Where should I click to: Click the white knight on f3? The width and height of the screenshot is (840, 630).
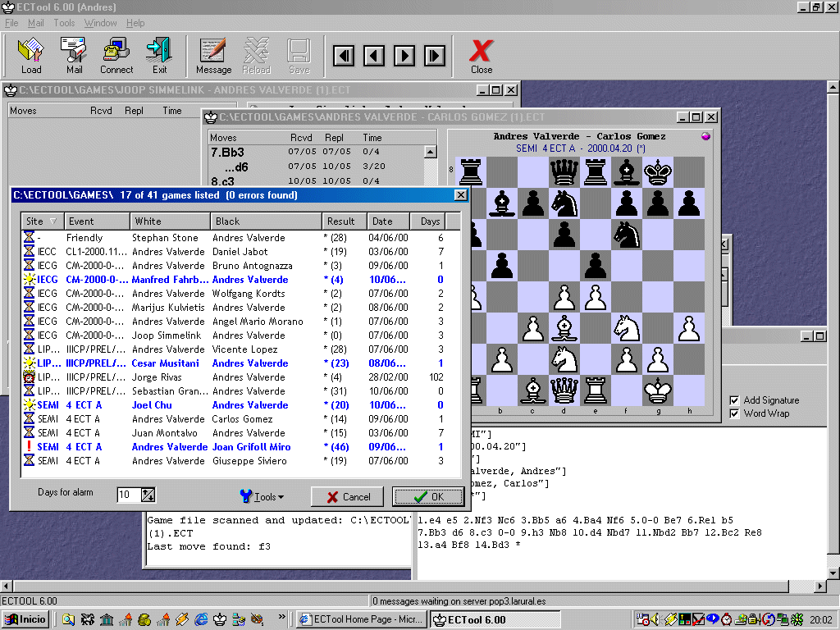[627, 328]
